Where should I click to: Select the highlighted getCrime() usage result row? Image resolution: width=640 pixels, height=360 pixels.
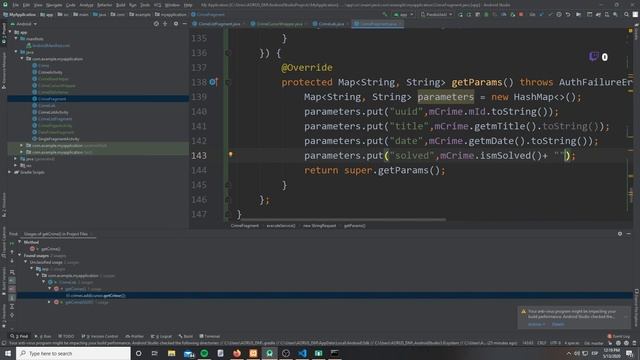(x=325, y=296)
